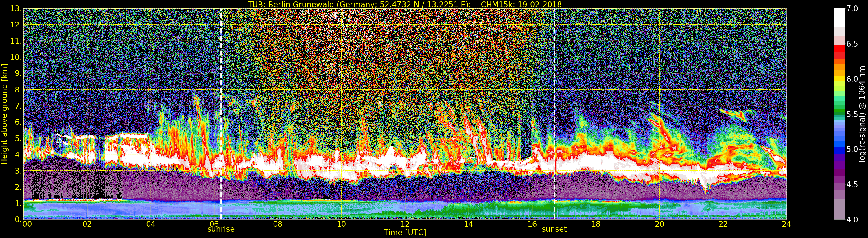Click the white top section of the colorbar
Image resolution: width=868 pixels, height=238 pixels.
tap(839, 18)
